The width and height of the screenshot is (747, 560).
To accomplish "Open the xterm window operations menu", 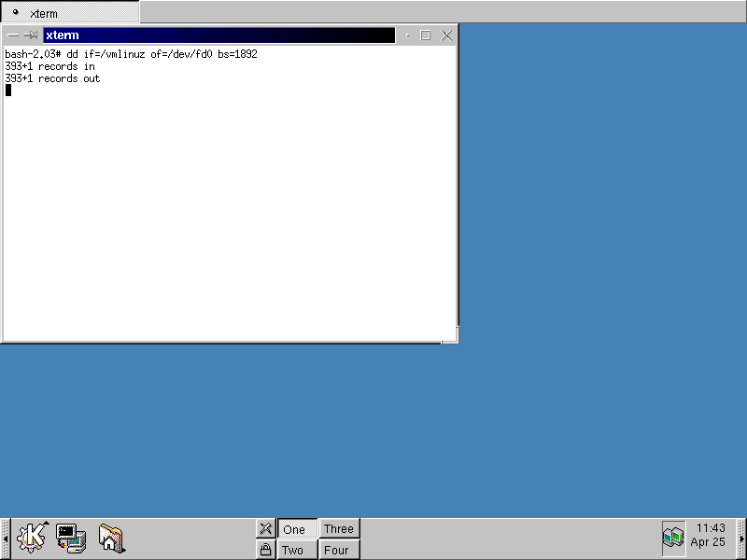I will point(13,35).
